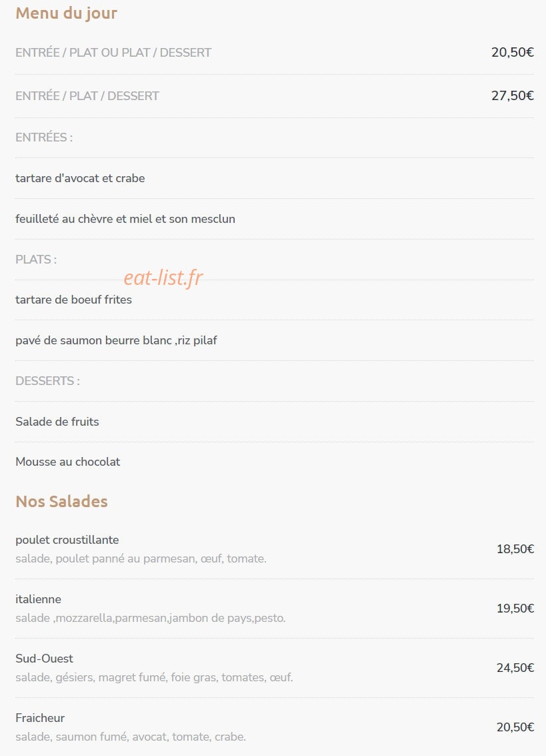Click the Menu du jour heading
546x756 pixels.
[66, 13]
